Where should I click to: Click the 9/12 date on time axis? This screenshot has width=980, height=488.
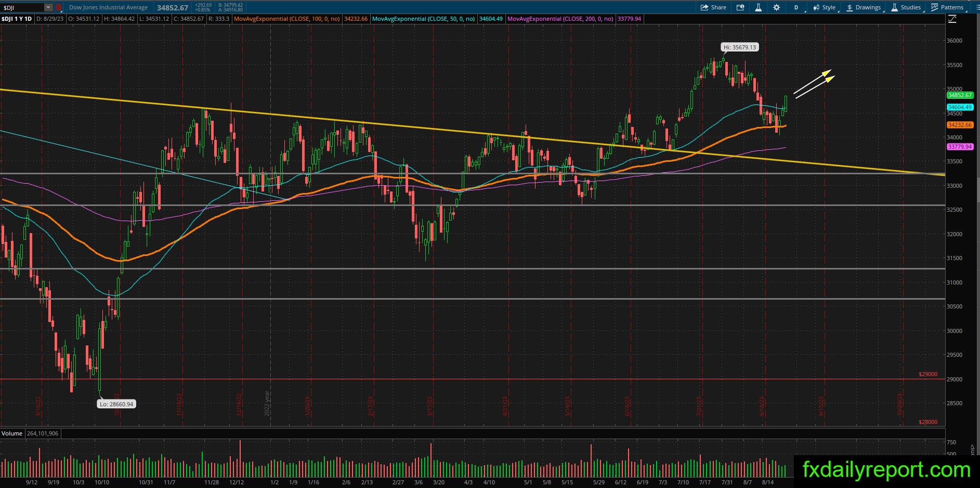coord(32,482)
